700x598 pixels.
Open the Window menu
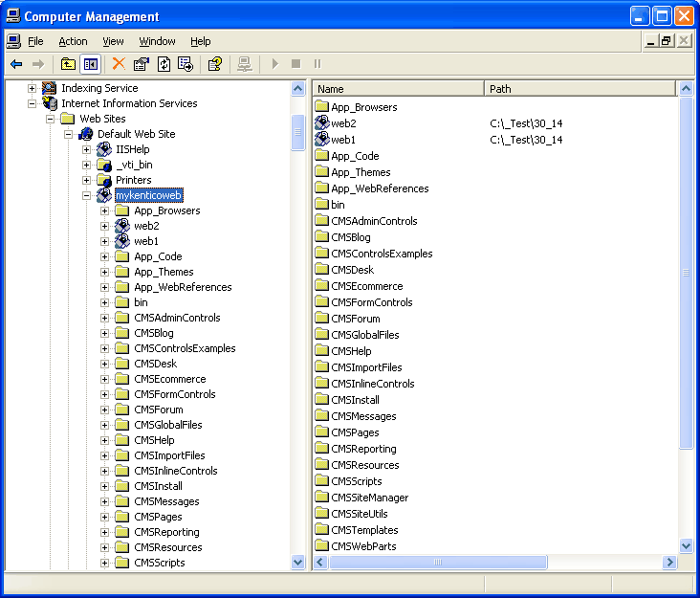pos(157,41)
